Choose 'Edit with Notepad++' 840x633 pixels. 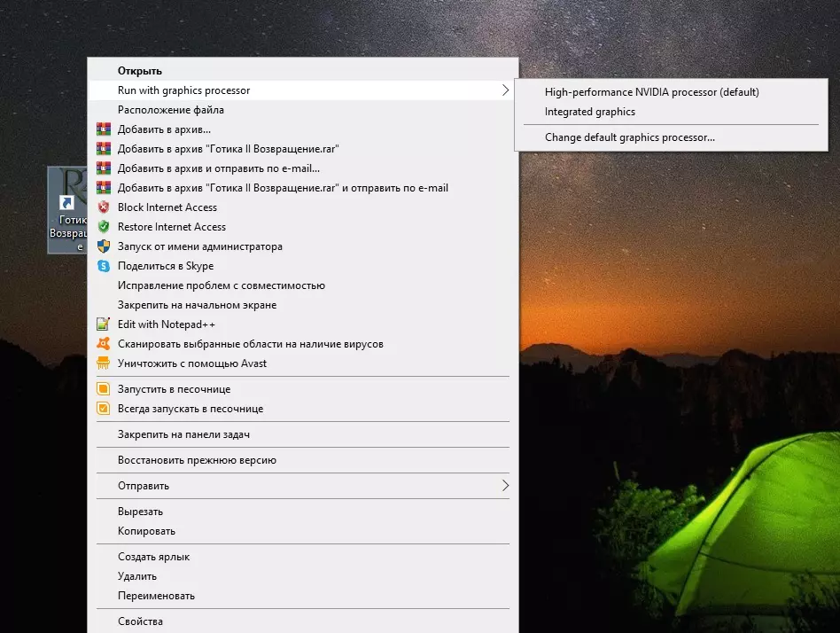point(303,324)
